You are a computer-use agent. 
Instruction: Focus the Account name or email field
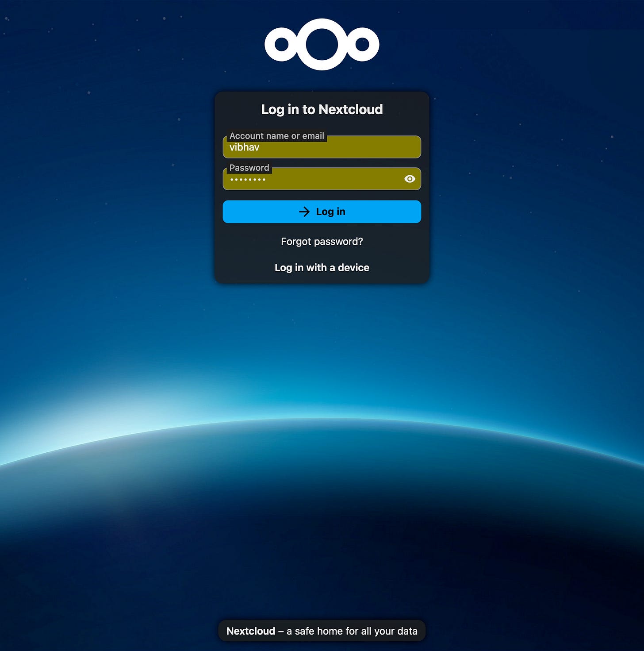click(322, 147)
